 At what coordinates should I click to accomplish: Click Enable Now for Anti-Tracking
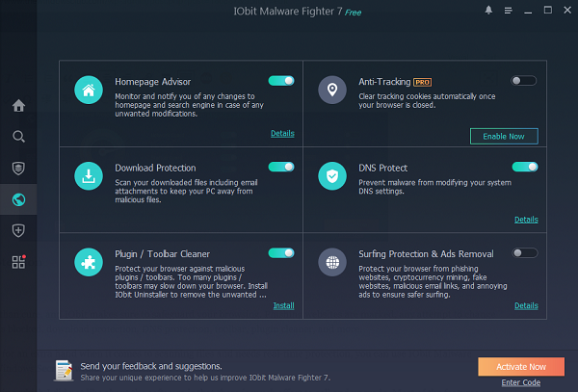tap(504, 137)
